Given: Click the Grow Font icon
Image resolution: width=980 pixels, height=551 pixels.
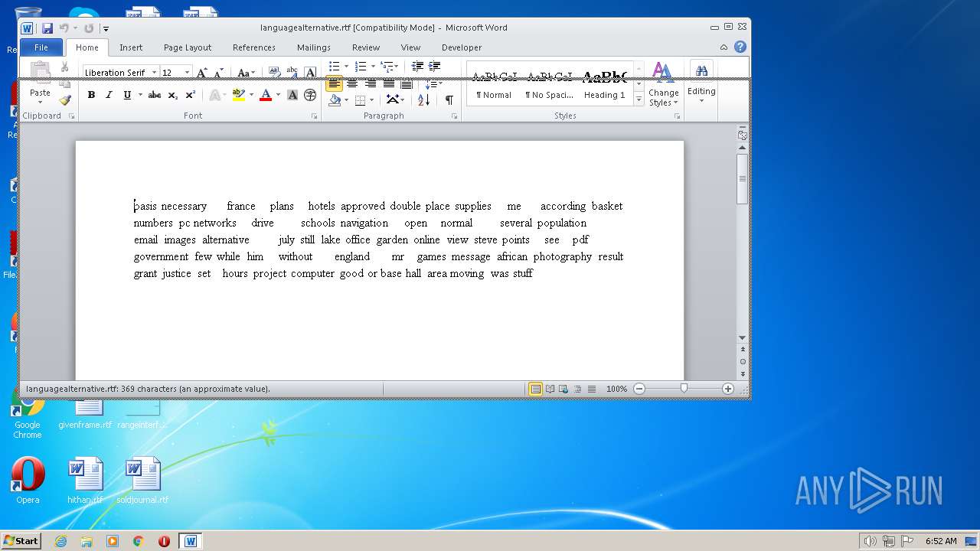Looking at the screenshot, I should point(202,73).
